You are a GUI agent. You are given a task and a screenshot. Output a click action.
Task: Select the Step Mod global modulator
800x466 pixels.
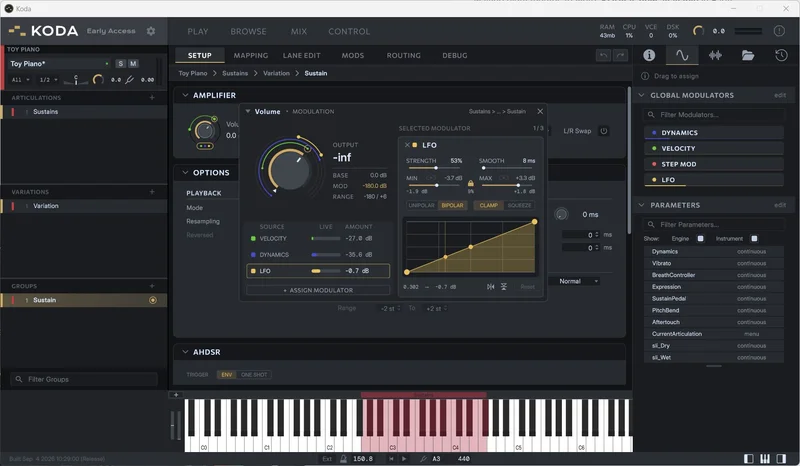point(714,164)
